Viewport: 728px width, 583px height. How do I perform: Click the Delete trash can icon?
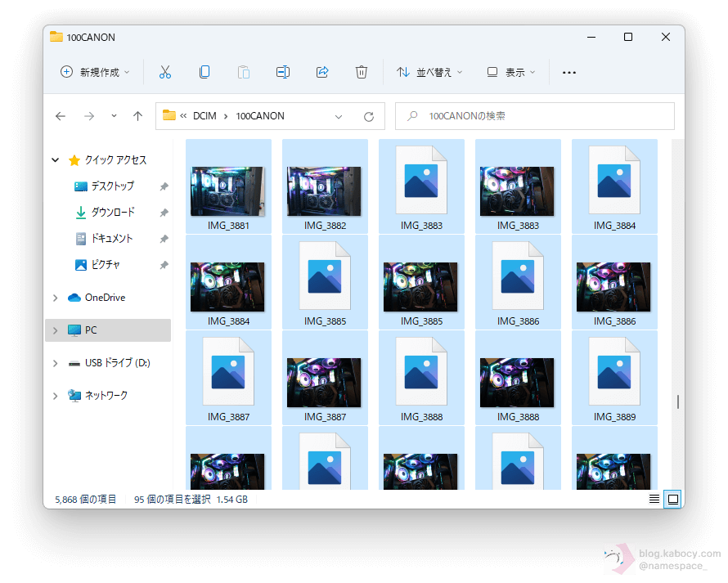coord(362,72)
